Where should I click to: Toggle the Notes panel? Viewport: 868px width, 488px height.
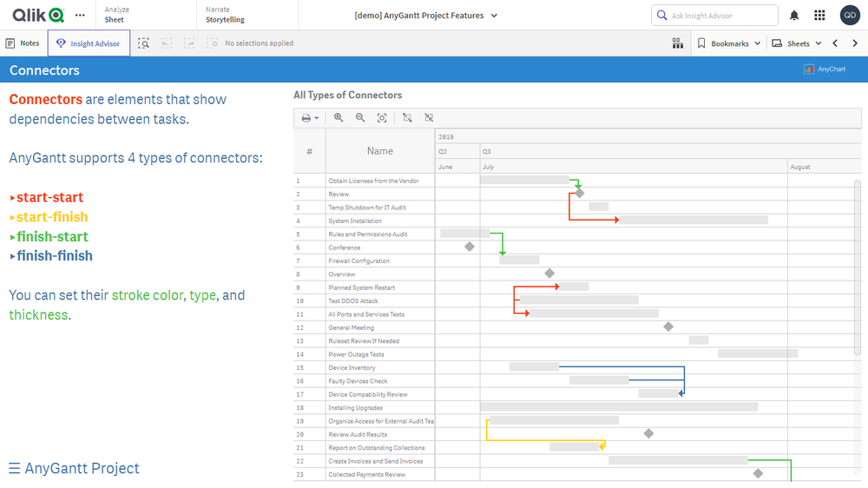(23, 43)
